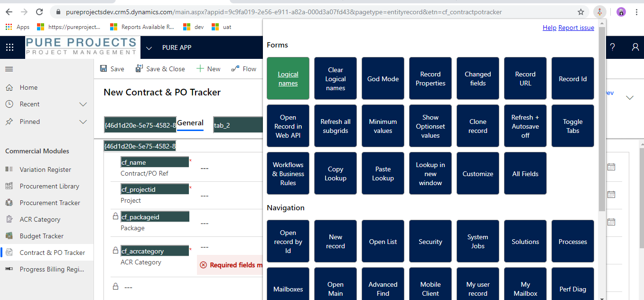Click the Record URL button
644x300 pixels.
point(525,78)
